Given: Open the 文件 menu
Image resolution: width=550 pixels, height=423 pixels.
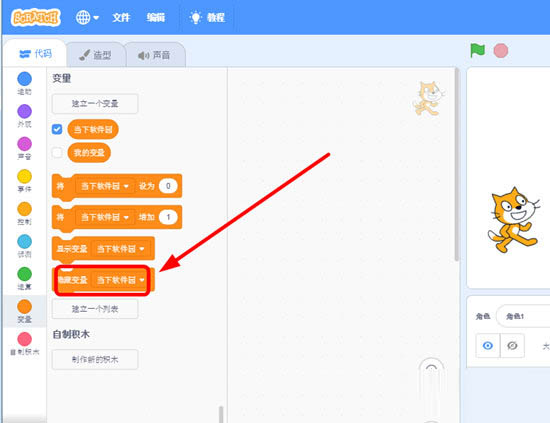Looking at the screenshot, I should [121, 17].
